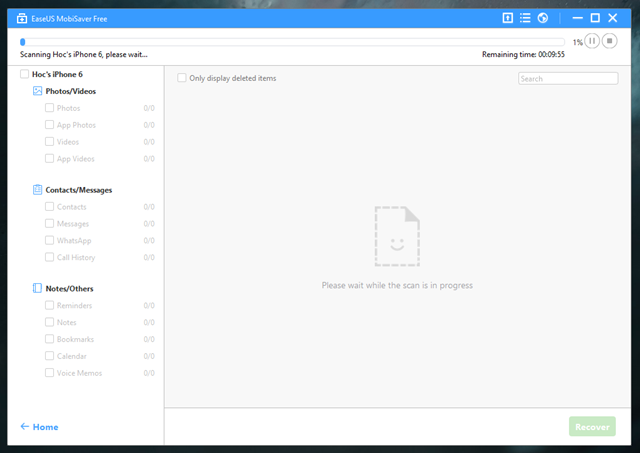This screenshot has width=640, height=453.
Task: Select the Photos/Videos category label
Action: pyautogui.click(x=71, y=91)
